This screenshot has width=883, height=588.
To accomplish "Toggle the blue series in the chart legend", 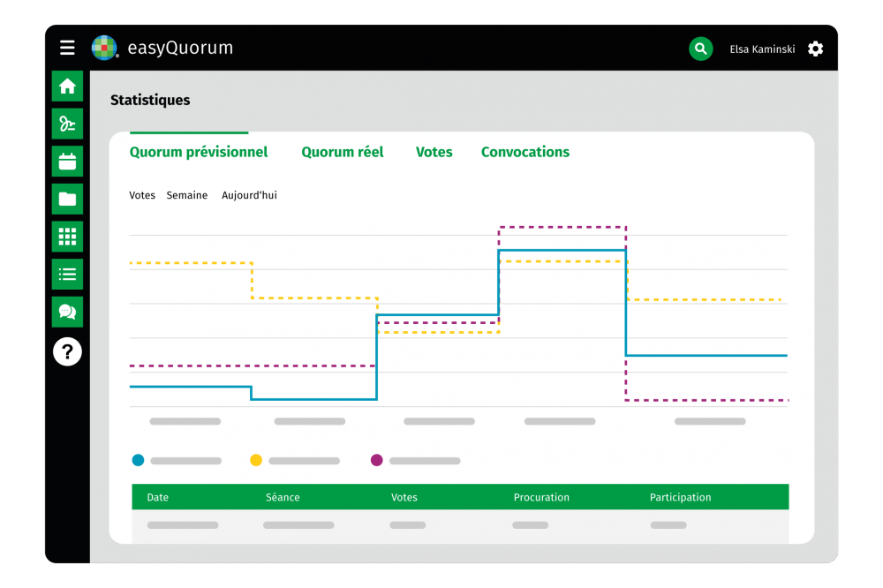I will (x=138, y=460).
